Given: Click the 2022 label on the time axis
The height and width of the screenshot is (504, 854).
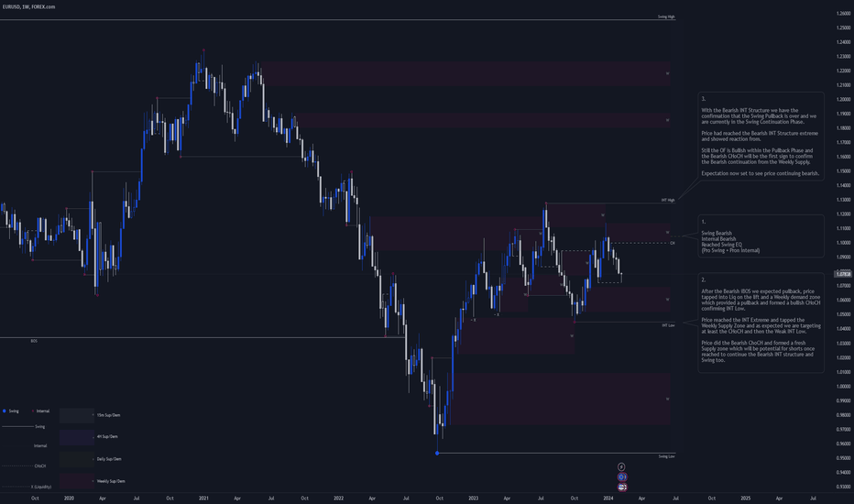Looking at the screenshot, I should (339, 498).
